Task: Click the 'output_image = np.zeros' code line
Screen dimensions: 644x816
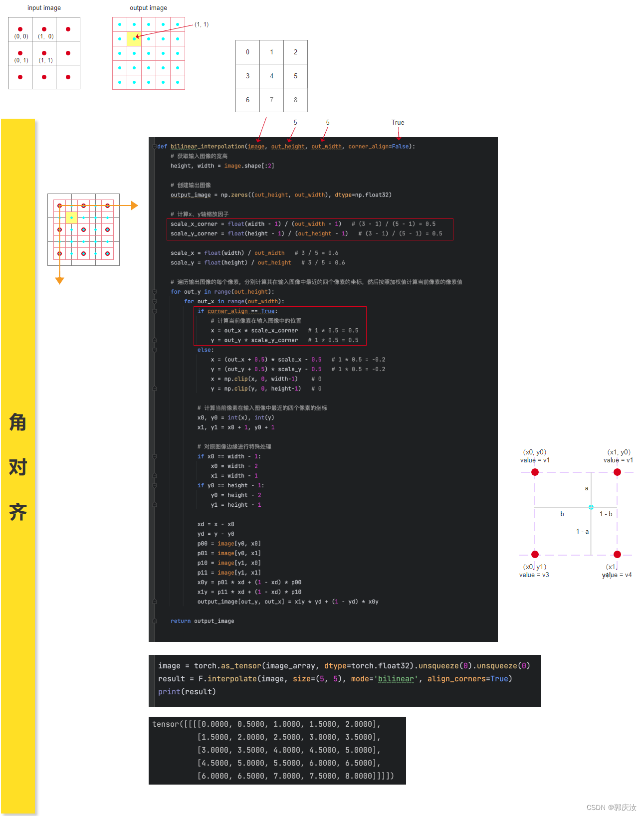Action: [281, 195]
